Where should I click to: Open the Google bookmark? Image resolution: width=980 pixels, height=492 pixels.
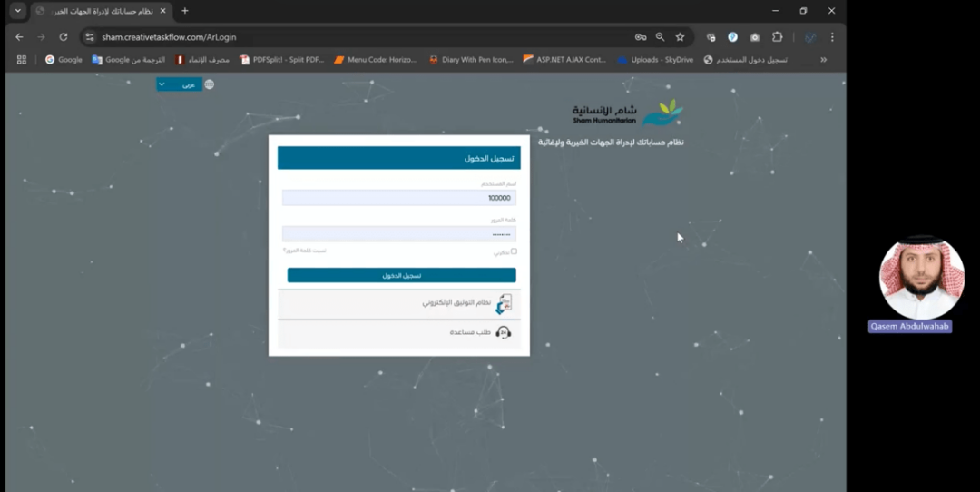coord(64,60)
